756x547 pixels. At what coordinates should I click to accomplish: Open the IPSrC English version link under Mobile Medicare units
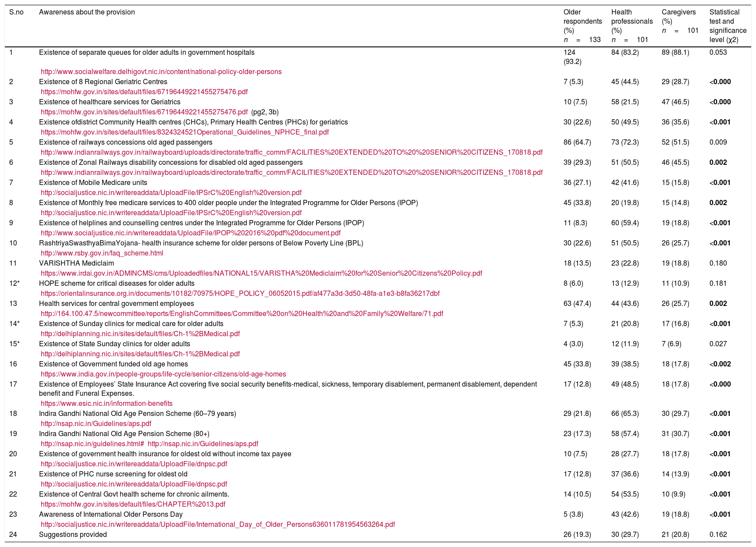[171, 192]
